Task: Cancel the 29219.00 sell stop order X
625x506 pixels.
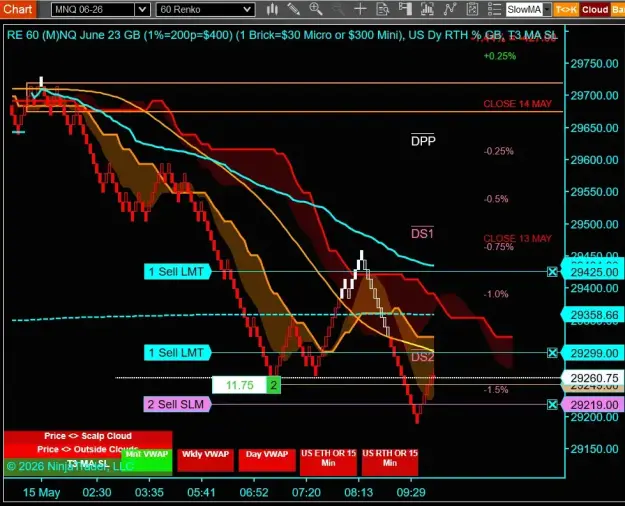Action: tap(552, 405)
